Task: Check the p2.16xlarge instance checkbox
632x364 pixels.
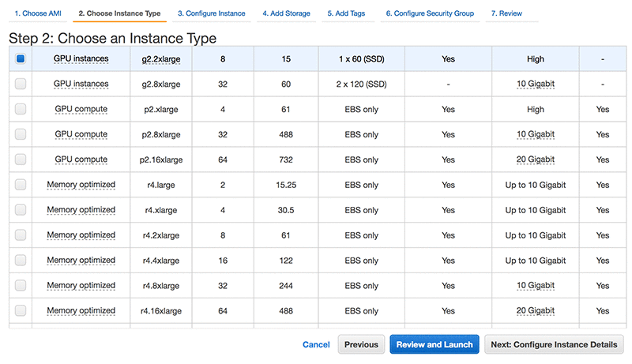Action: pyautogui.click(x=21, y=159)
